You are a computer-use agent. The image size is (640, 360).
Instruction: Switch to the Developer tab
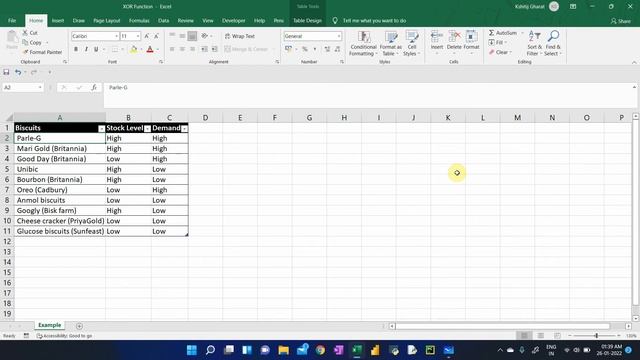pyautogui.click(x=233, y=20)
